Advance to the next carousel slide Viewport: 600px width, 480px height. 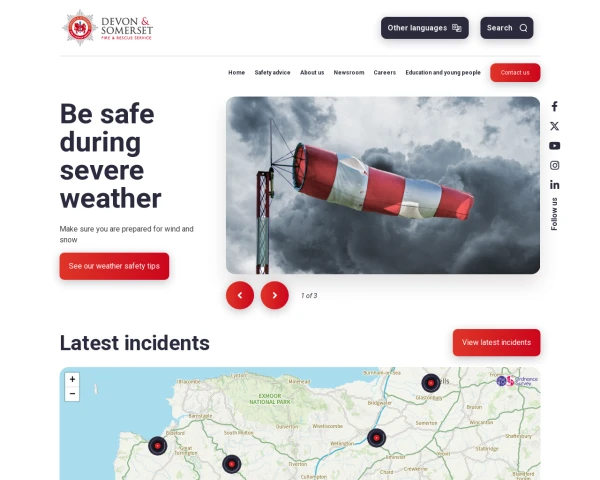pyautogui.click(x=275, y=295)
